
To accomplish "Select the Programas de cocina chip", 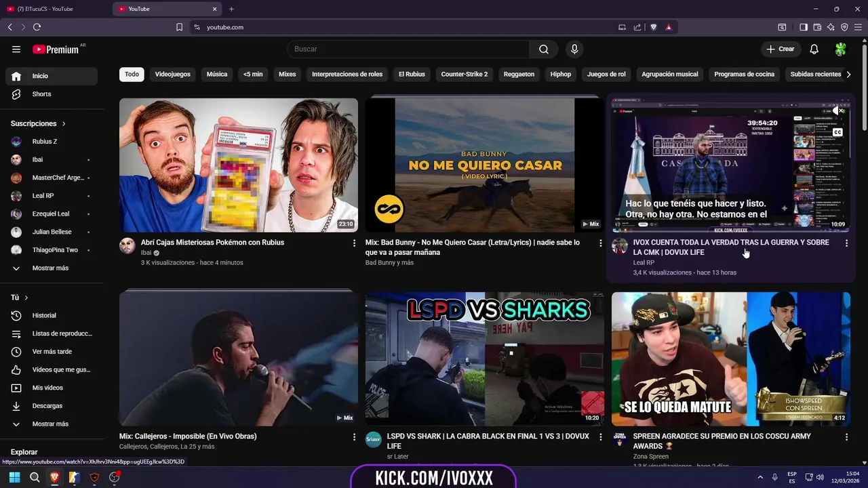I will pyautogui.click(x=744, y=74).
